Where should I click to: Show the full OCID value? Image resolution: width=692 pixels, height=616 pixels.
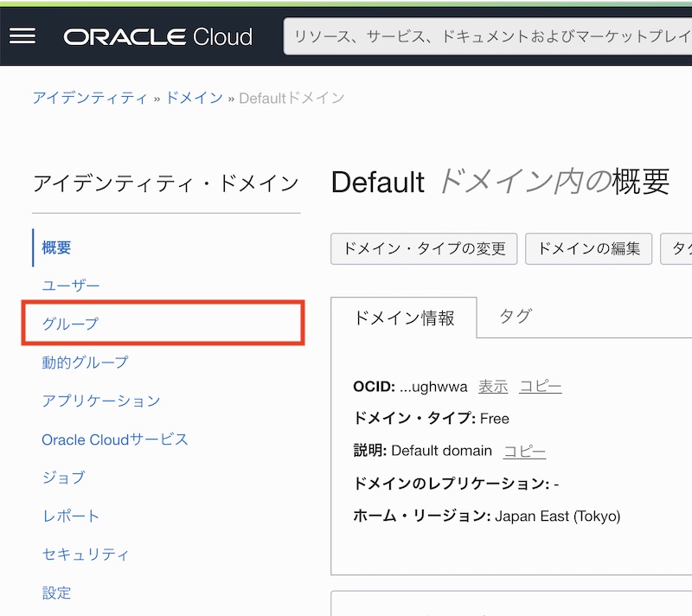493,386
